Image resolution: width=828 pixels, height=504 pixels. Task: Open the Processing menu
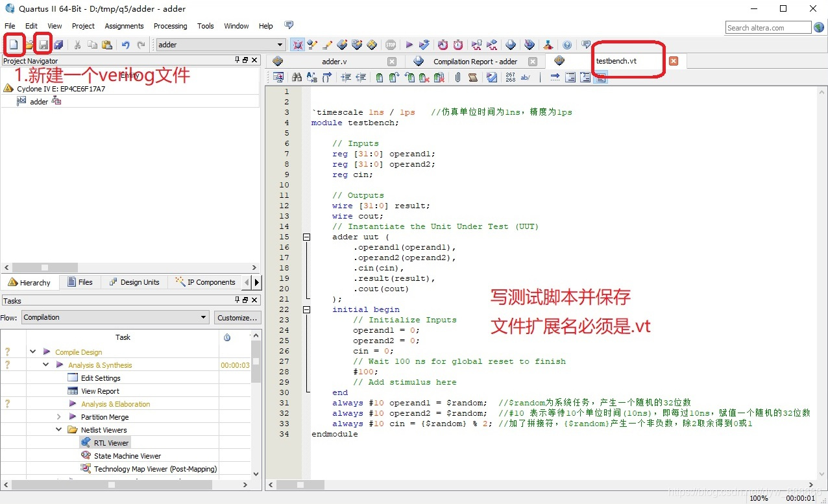tap(170, 26)
